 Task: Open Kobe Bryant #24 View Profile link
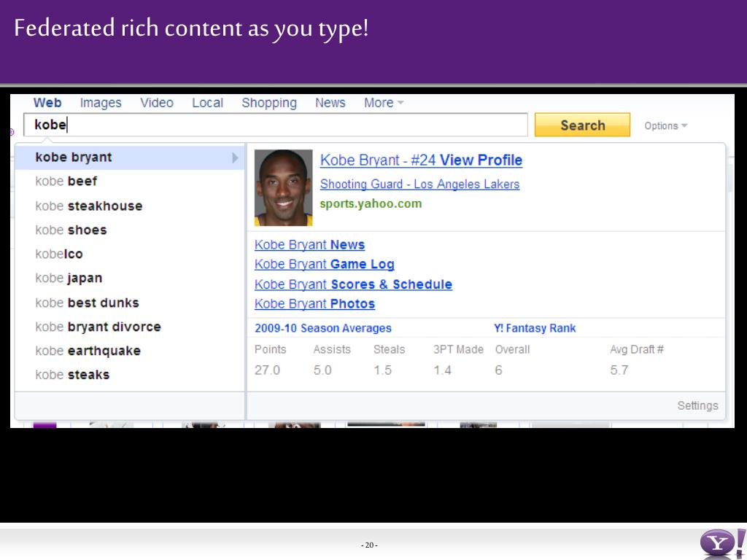[x=421, y=160]
